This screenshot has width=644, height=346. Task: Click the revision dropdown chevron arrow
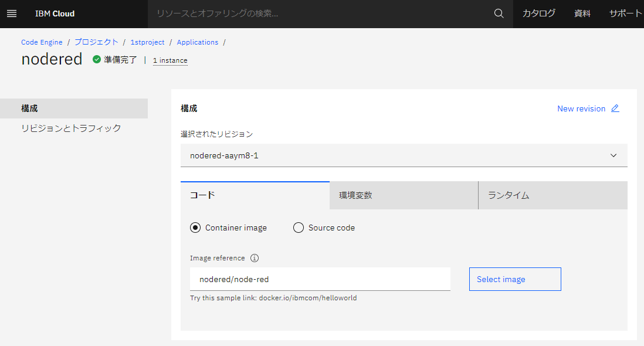[613, 155]
